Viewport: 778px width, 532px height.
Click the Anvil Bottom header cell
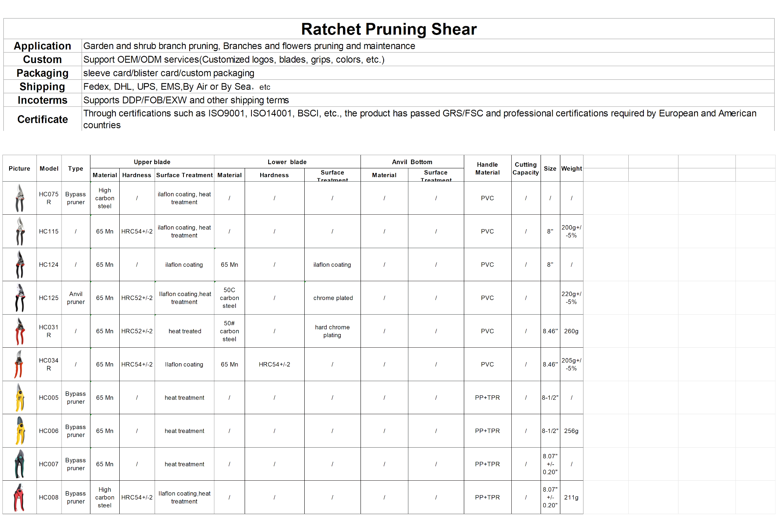point(412,162)
